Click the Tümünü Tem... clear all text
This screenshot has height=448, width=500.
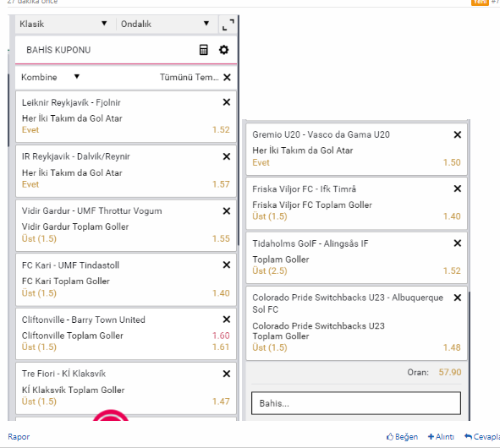click(x=190, y=77)
